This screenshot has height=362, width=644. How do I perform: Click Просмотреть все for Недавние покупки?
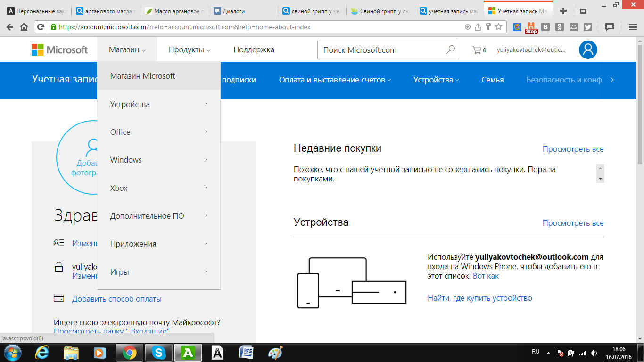pos(573,149)
